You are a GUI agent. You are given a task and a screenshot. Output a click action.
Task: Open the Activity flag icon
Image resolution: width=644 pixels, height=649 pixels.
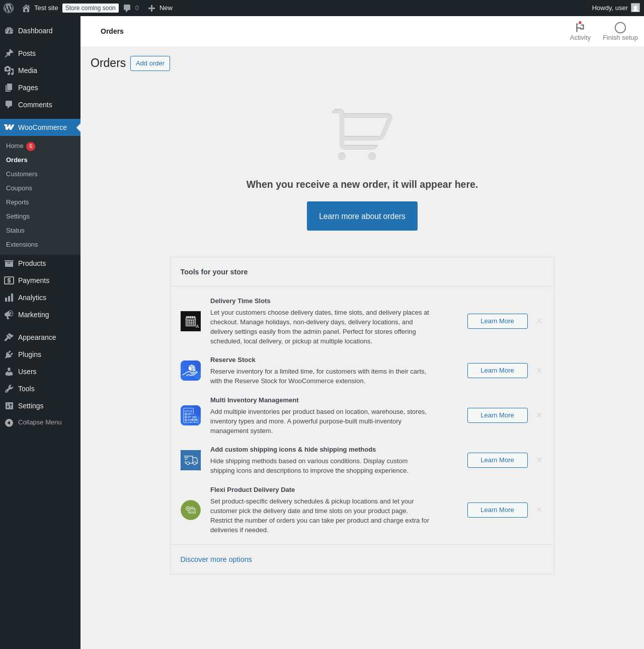(580, 27)
